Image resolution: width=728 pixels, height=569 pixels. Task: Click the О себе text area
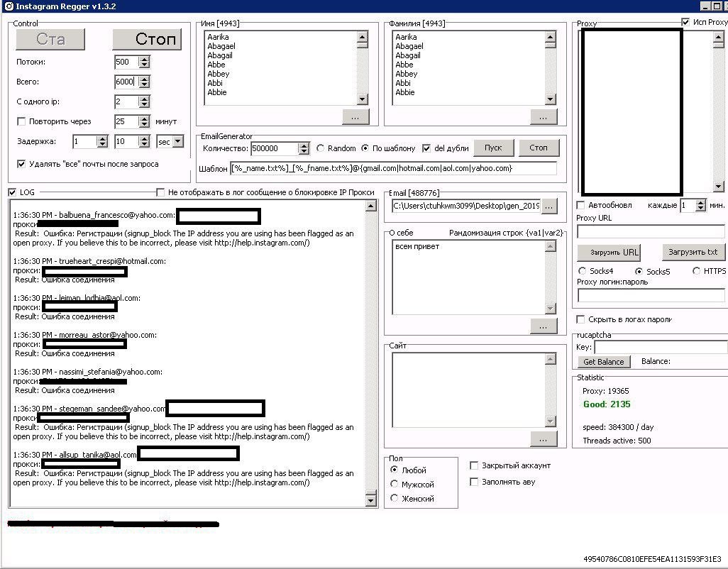[469, 277]
